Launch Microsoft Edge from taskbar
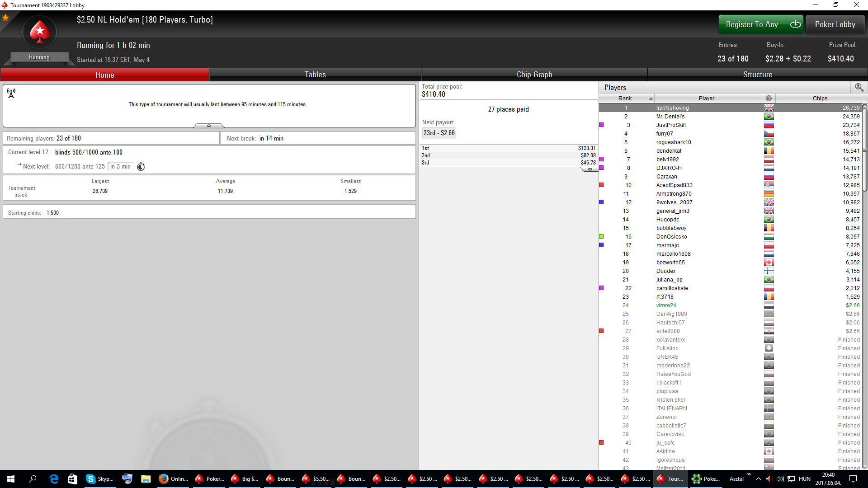The width and height of the screenshot is (868, 488). (x=54, y=479)
